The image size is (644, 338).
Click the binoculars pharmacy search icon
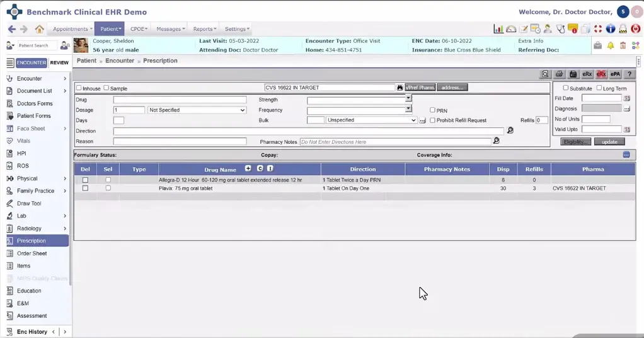pyautogui.click(x=400, y=88)
